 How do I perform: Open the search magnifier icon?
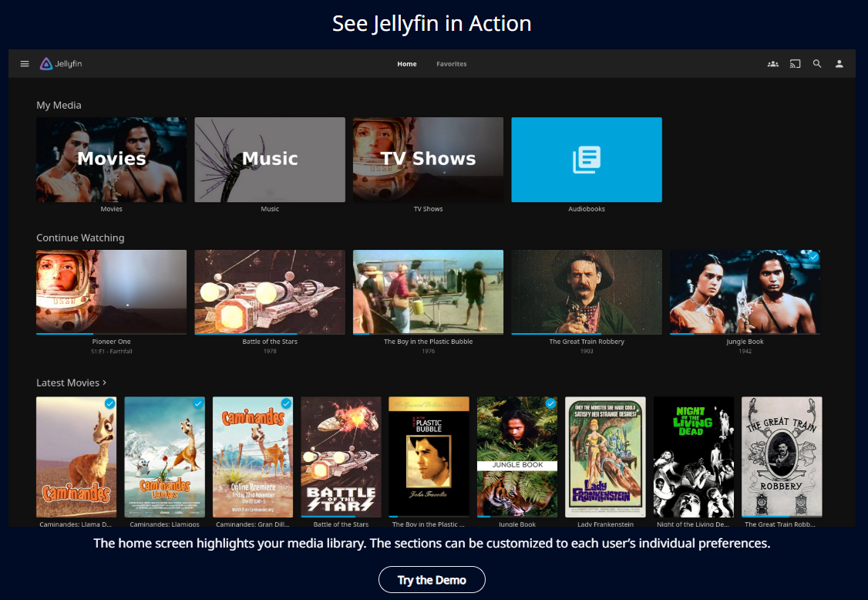[x=817, y=64]
